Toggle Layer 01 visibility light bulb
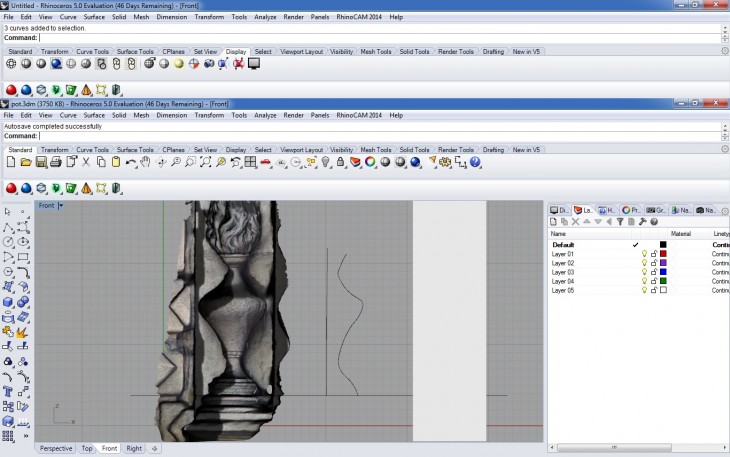 [x=644, y=254]
